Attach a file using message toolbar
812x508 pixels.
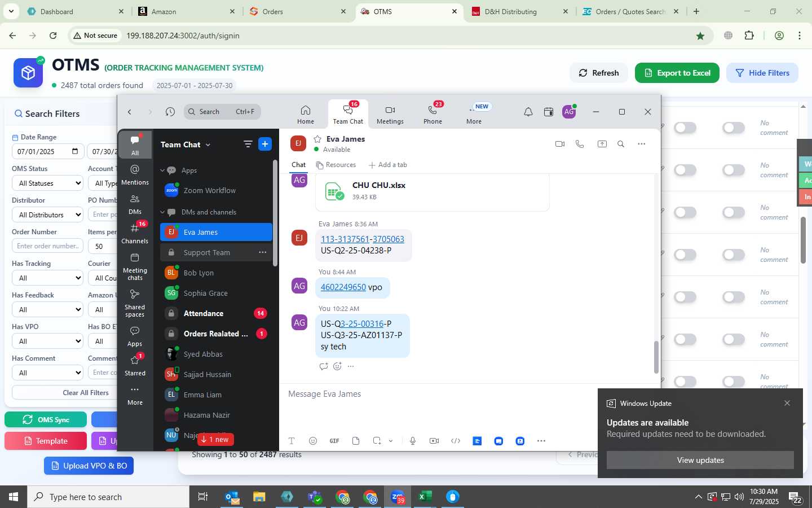[x=356, y=441]
